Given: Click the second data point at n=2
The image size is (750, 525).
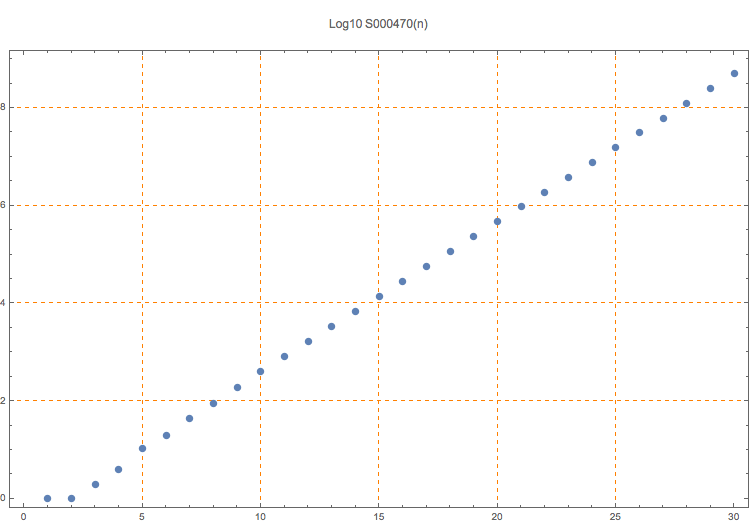Looking at the screenshot, I should (x=71, y=498).
